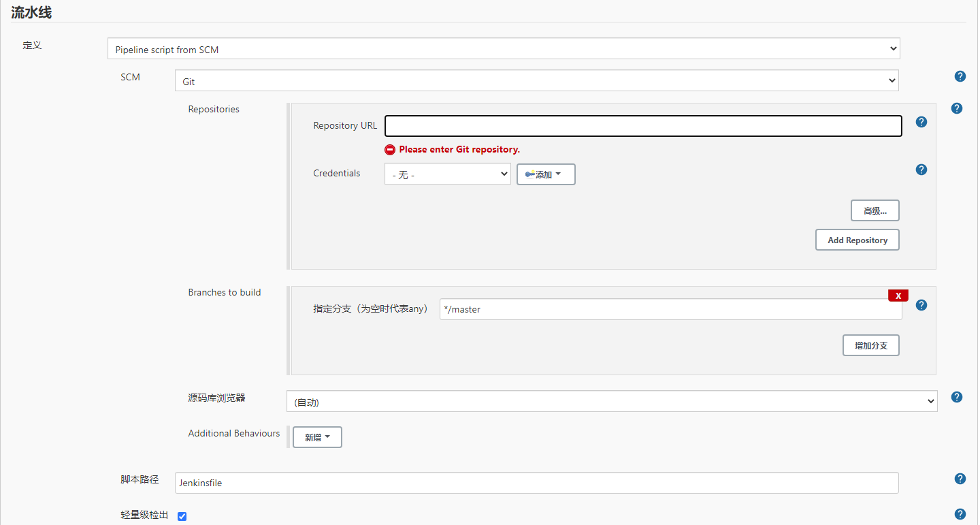
Task: Open help for the Repositories section
Action: 956,108
